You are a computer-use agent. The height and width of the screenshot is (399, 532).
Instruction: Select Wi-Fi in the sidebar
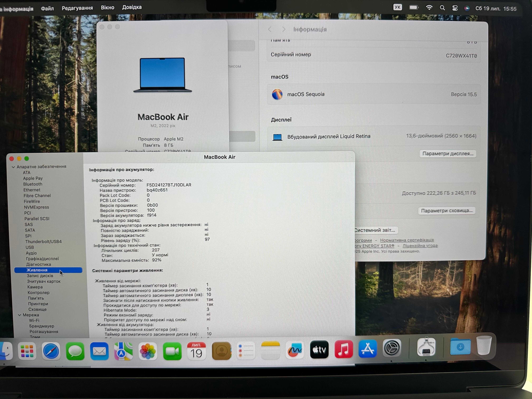[34, 321]
